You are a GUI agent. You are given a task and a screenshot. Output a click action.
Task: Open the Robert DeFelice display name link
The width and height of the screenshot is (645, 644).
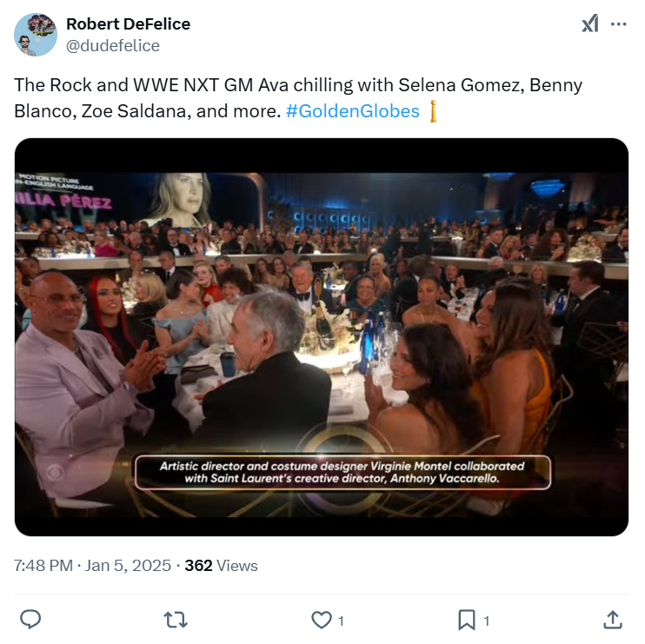[x=128, y=24]
